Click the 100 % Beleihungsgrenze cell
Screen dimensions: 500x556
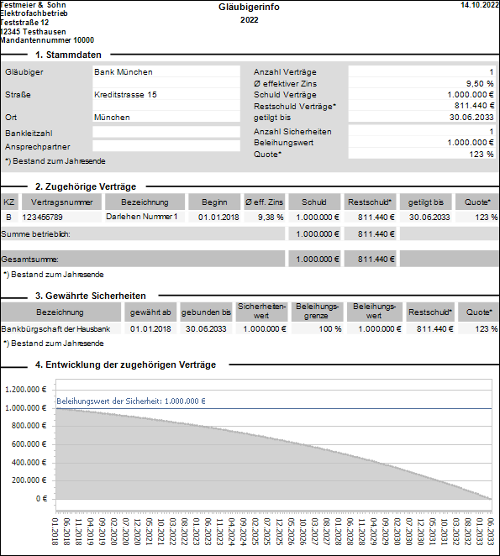point(330,329)
